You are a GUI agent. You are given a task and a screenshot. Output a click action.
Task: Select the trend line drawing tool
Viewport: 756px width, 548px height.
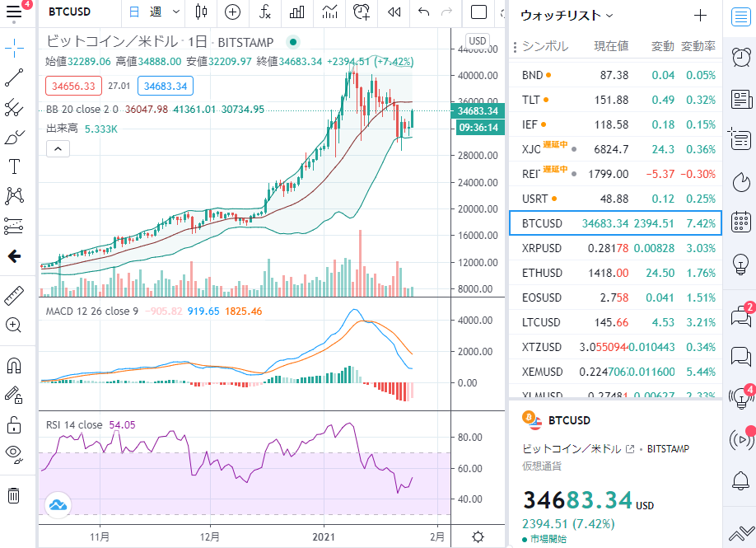click(x=14, y=77)
